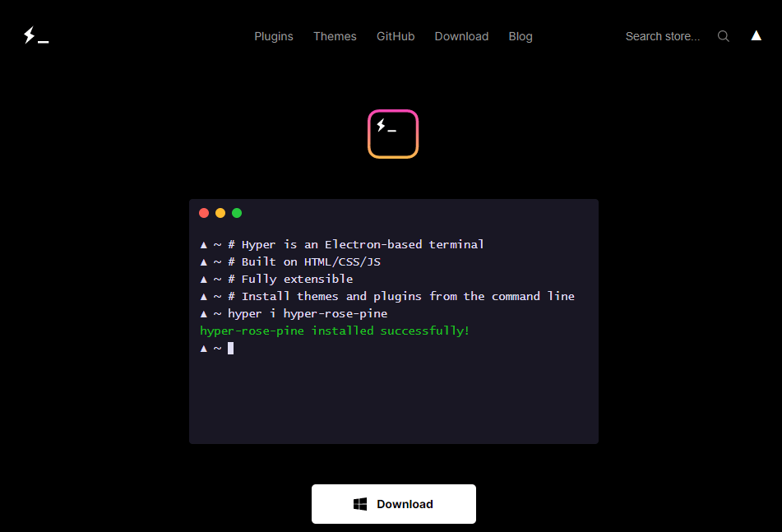This screenshot has height=532, width=782.
Task: Click the green dot in the terminal window
Action: [237, 213]
